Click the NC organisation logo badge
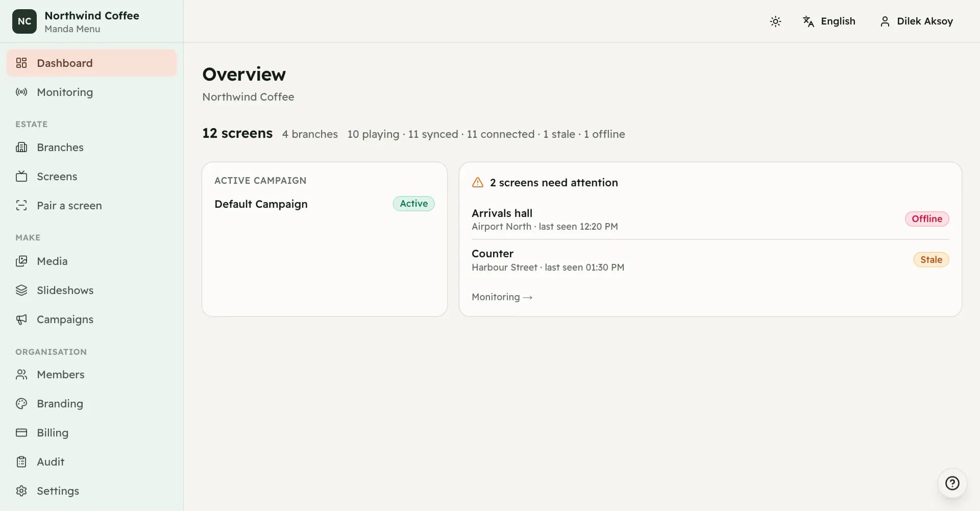This screenshot has height=511, width=980. coord(24,21)
